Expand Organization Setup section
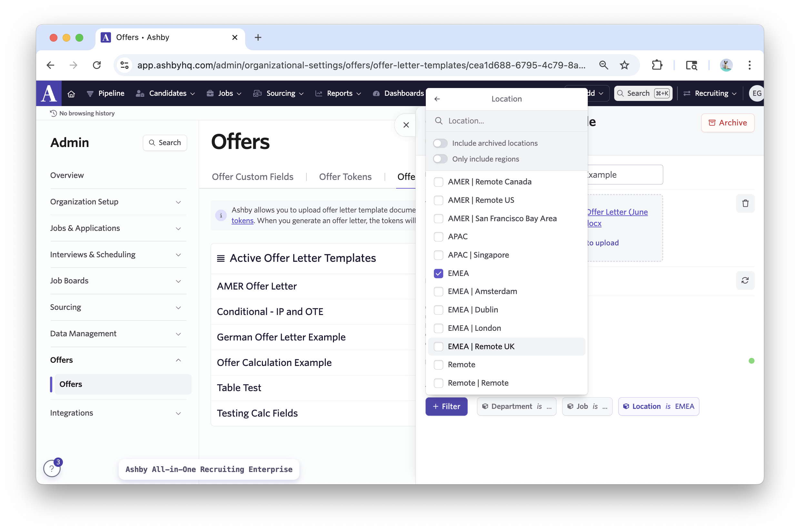Image resolution: width=800 pixels, height=532 pixels. pos(118,202)
